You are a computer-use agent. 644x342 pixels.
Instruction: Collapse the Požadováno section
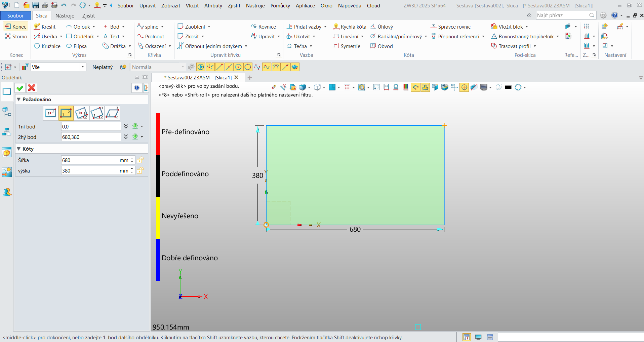[19, 99]
